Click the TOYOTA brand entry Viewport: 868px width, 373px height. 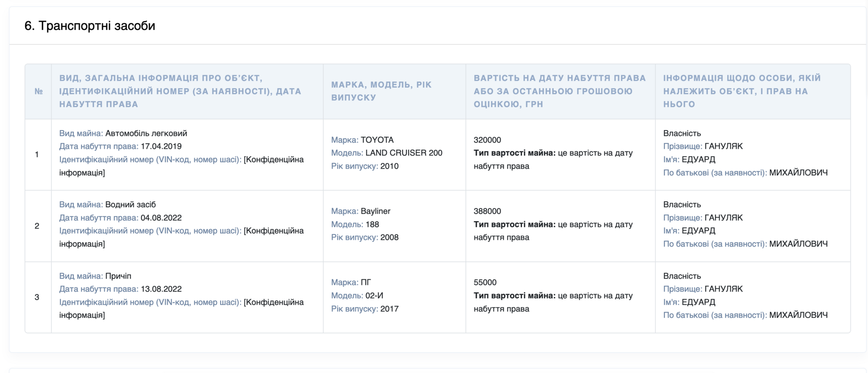tap(377, 140)
